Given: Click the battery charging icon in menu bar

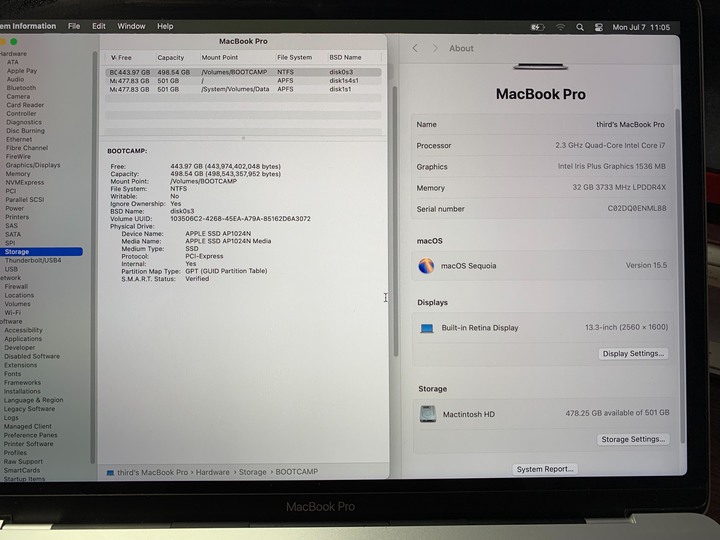Looking at the screenshot, I should 537,28.
